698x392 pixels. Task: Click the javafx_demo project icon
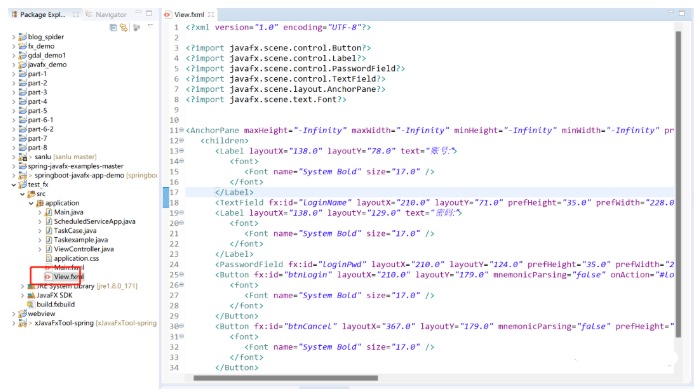coord(22,65)
